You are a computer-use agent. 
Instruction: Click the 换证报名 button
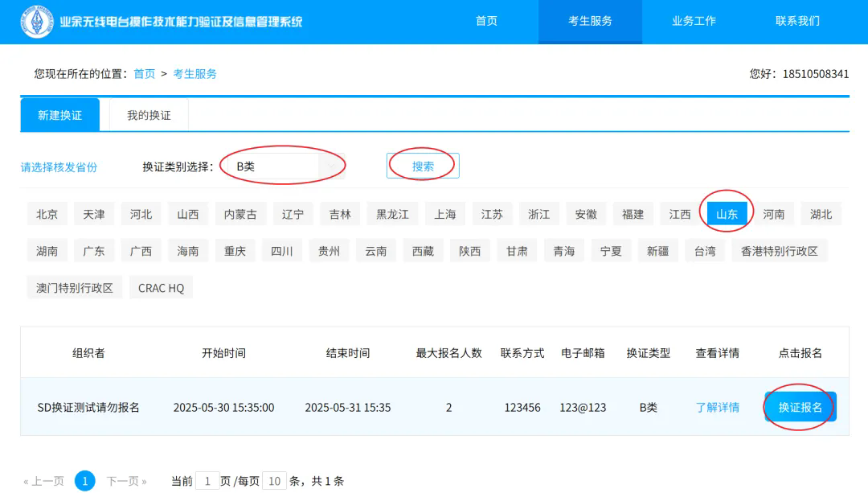coord(800,407)
